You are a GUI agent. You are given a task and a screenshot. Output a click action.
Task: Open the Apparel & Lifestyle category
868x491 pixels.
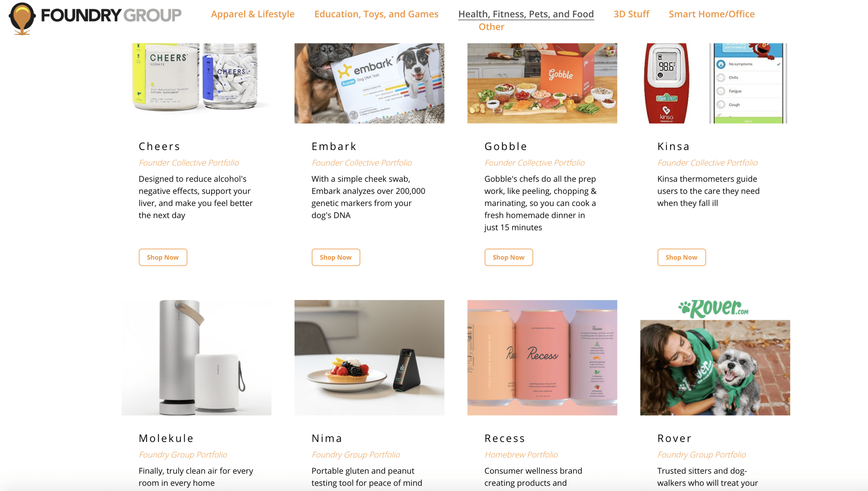tap(253, 14)
